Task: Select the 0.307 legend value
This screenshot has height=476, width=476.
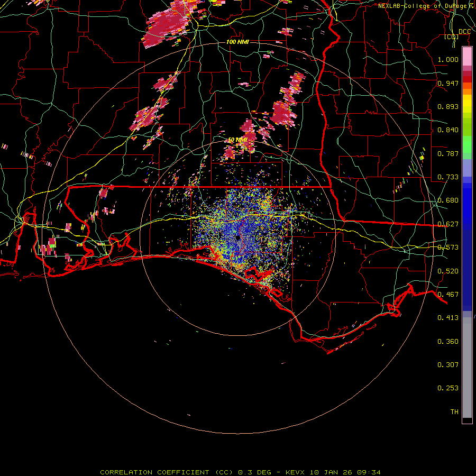Action: 448,365
